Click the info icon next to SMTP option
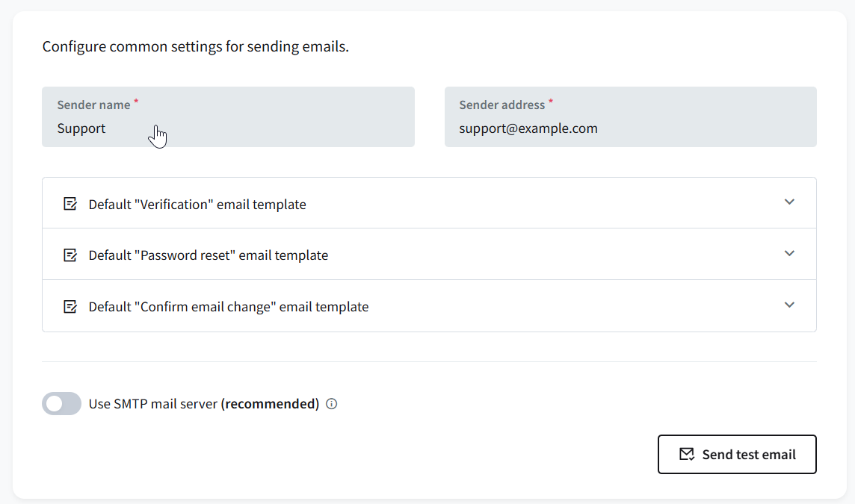This screenshot has height=504, width=855. [x=332, y=404]
